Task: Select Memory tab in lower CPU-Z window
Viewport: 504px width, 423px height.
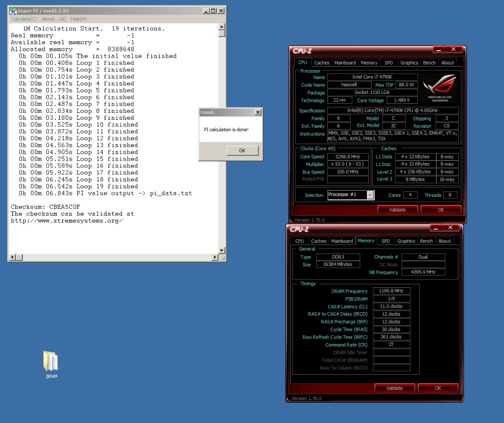Action: coord(366,241)
